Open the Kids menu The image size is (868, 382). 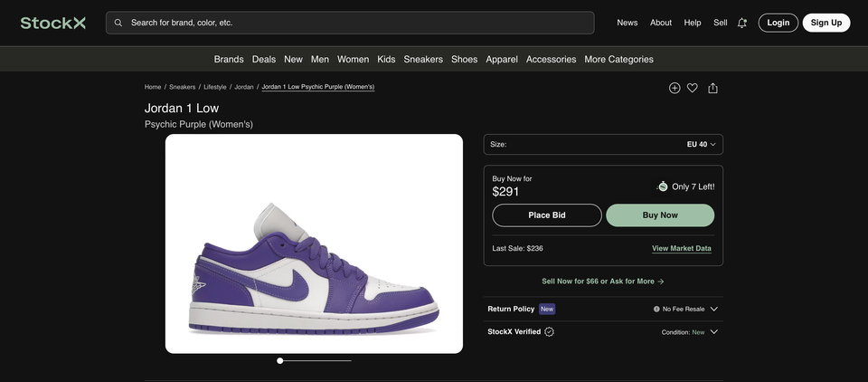click(x=386, y=60)
